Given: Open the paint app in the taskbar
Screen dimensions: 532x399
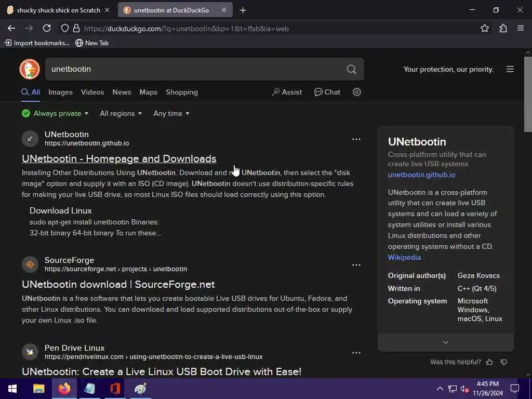Looking at the screenshot, I should (x=140, y=389).
